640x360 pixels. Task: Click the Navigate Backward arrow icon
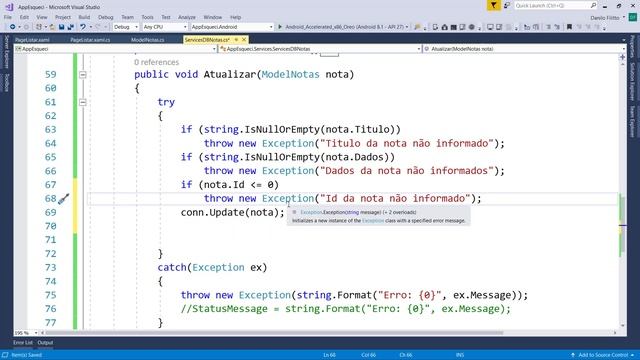pos(12,27)
